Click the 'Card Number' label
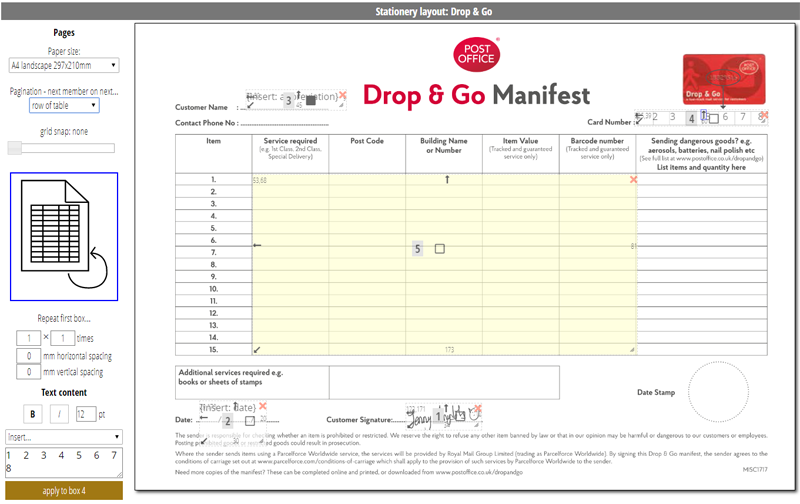800x504 pixels. (x=609, y=122)
